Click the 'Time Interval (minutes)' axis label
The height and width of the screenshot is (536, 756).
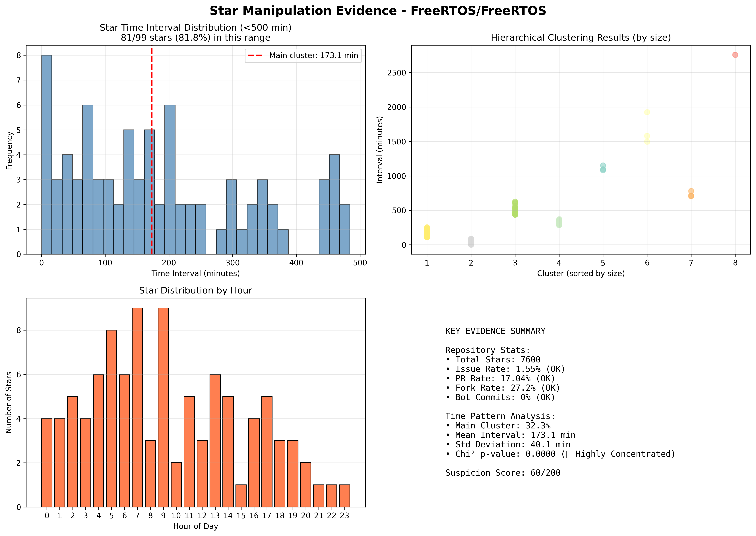coord(196,274)
